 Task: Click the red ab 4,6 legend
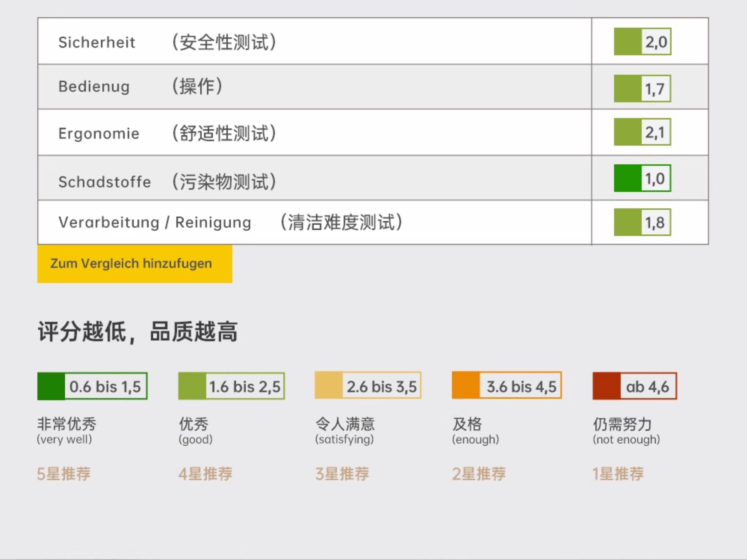pos(635,386)
